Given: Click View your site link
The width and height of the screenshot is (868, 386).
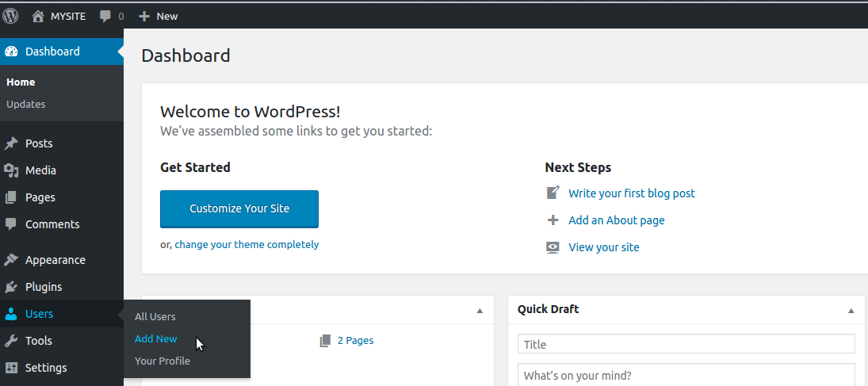Looking at the screenshot, I should [x=604, y=247].
